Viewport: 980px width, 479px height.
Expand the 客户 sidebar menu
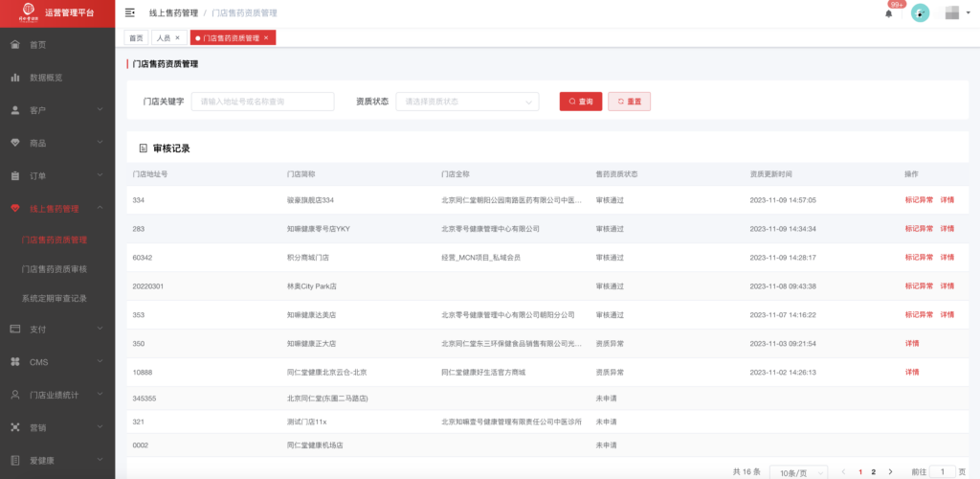point(100,110)
